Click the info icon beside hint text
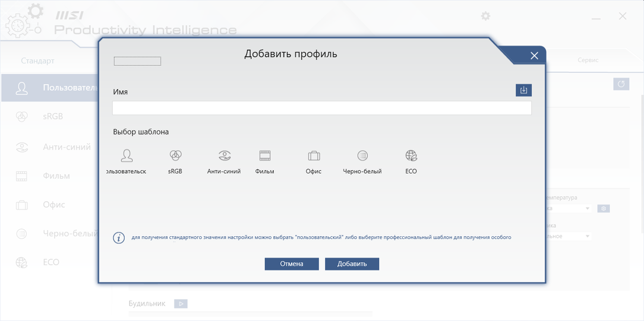The height and width of the screenshot is (321, 644). pyautogui.click(x=119, y=238)
